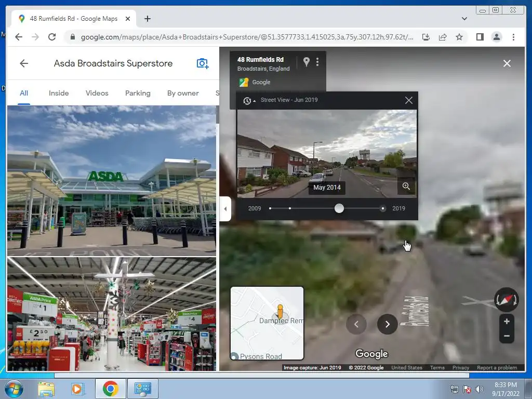
Task: Open Chrome three-dot menu
Action: pos(513,37)
